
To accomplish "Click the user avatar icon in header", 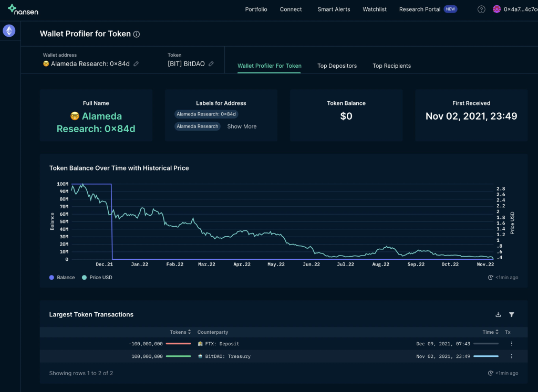I will (x=496, y=9).
